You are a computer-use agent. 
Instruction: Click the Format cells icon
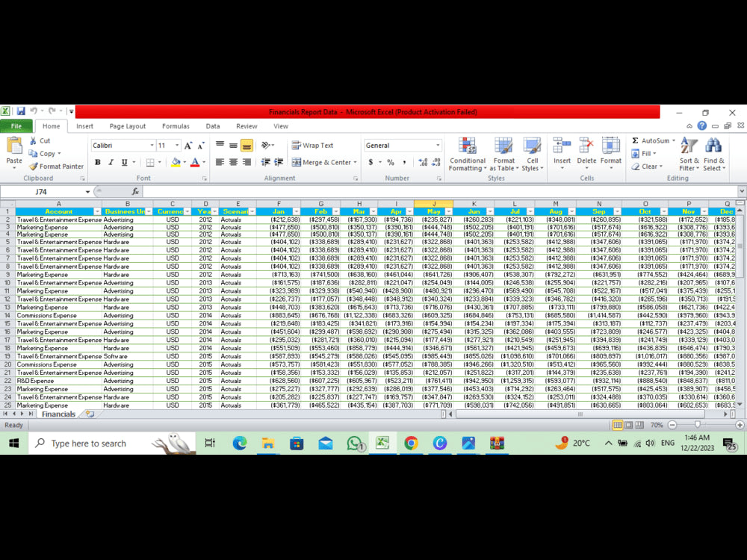click(x=611, y=146)
